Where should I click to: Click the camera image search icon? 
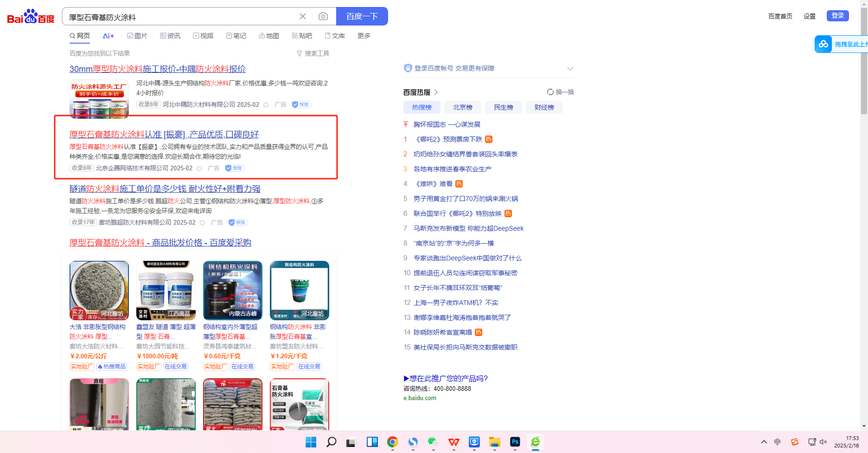point(323,17)
